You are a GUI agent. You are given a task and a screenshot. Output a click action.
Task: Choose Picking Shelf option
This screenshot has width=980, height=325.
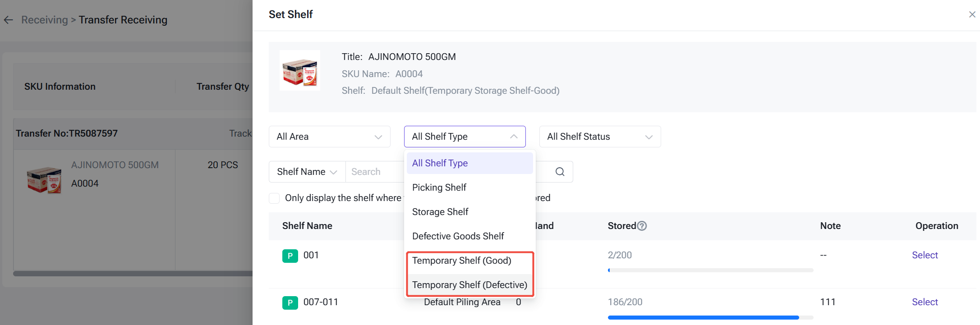[470, 188]
